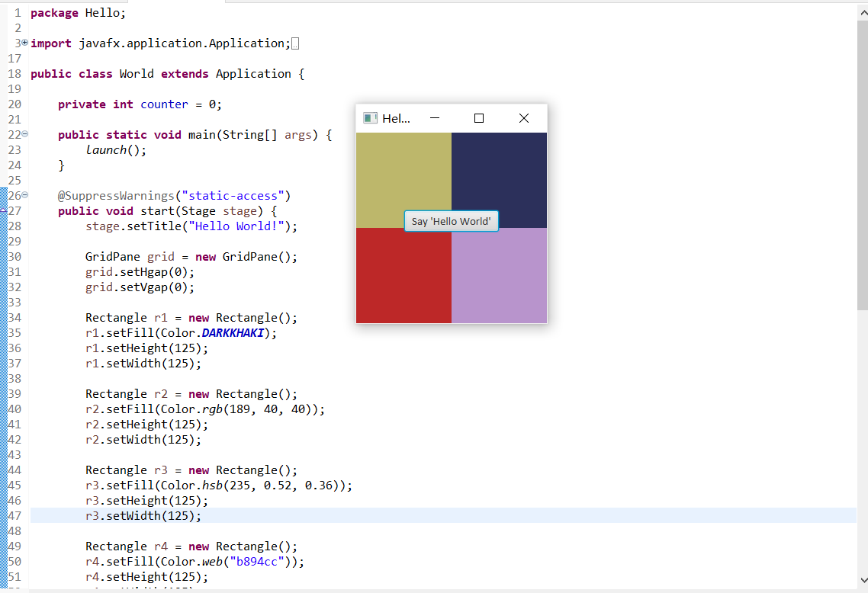Close the Hello World window
Screen dimensions: 868x593
coord(524,118)
